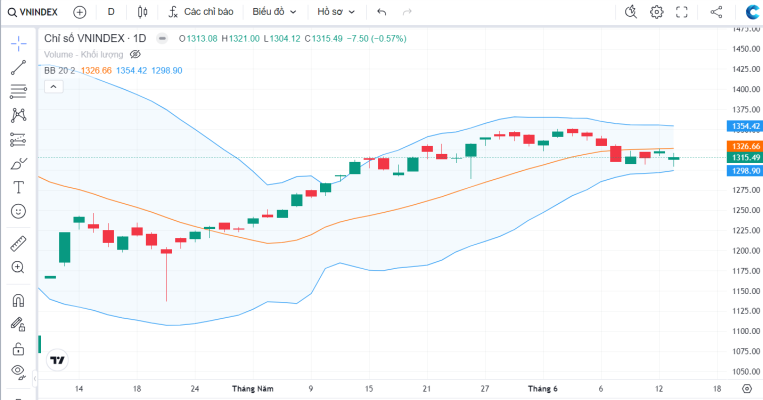Click basis value 1326.66 in legend
Screen dimensions: 763x400
pyautogui.click(x=96, y=71)
